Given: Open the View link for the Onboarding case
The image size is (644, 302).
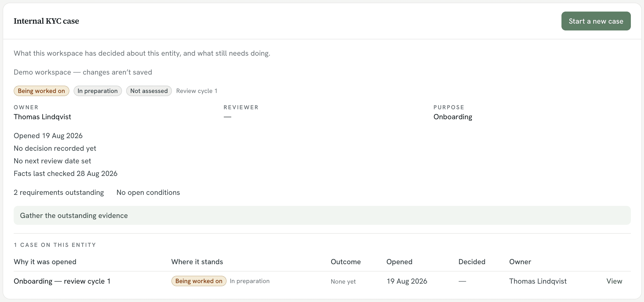Looking at the screenshot, I should [614, 281].
